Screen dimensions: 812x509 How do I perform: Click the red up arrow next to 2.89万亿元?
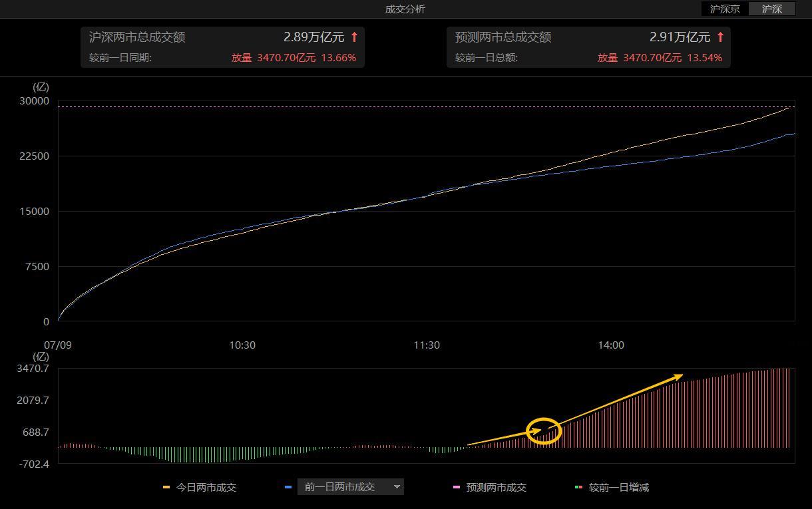click(354, 37)
